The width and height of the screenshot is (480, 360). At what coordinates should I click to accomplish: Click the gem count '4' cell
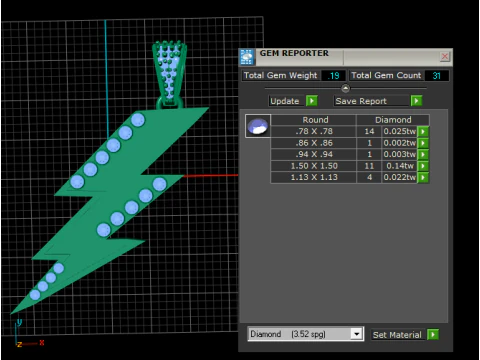pyautogui.click(x=369, y=177)
